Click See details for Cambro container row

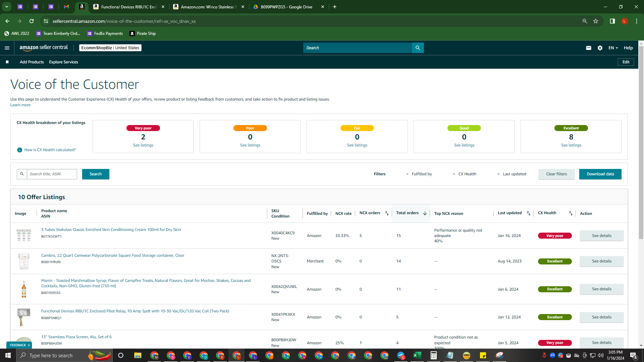coord(602,261)
